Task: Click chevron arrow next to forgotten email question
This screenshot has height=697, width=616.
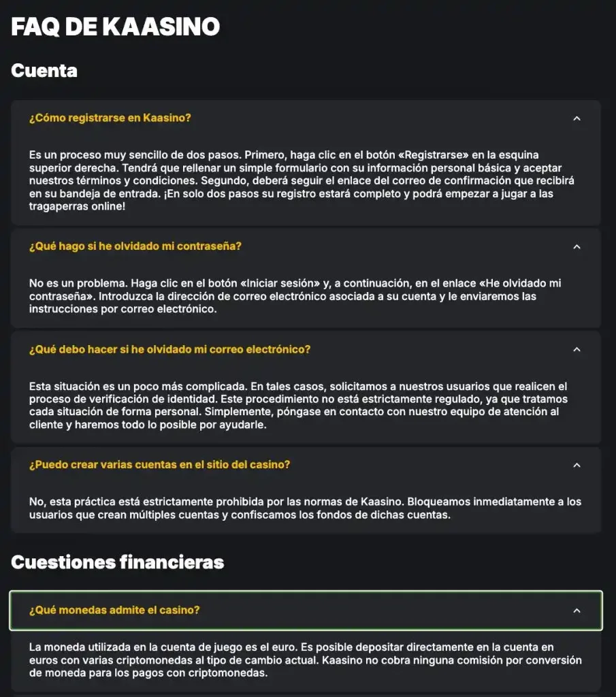Action: [577, 350]
